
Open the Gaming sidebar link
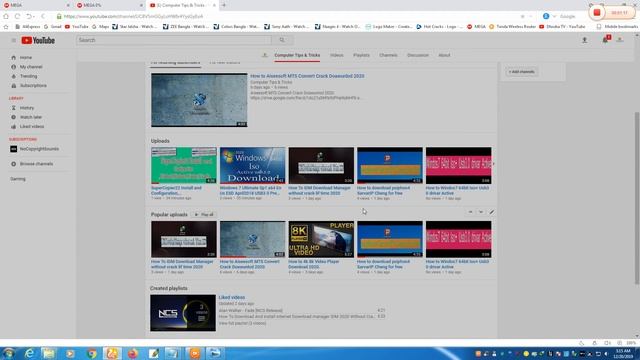18,179
